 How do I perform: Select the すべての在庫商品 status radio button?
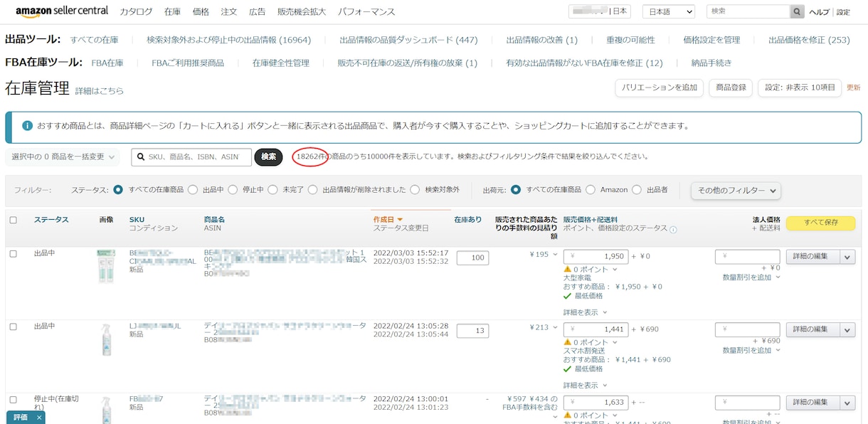point(118,190)
